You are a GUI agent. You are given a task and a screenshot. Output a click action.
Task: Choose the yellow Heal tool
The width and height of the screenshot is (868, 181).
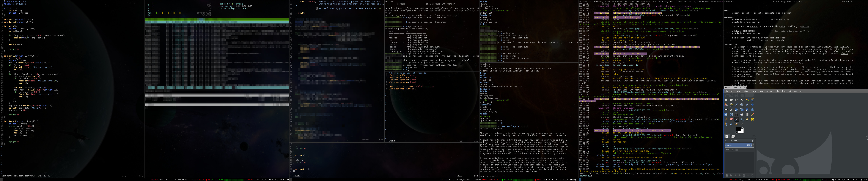point(752,119)
